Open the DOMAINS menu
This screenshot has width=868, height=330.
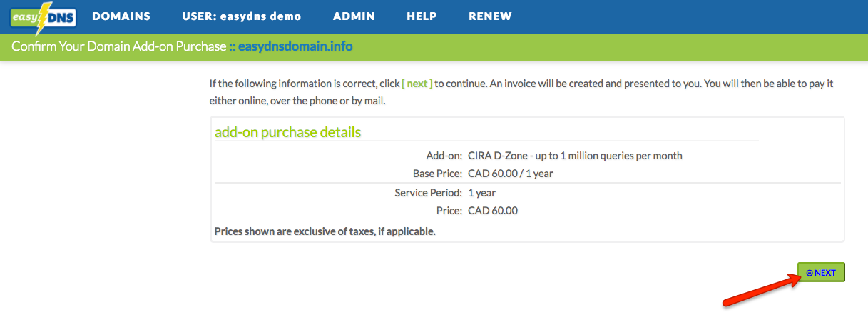point(121,16)
